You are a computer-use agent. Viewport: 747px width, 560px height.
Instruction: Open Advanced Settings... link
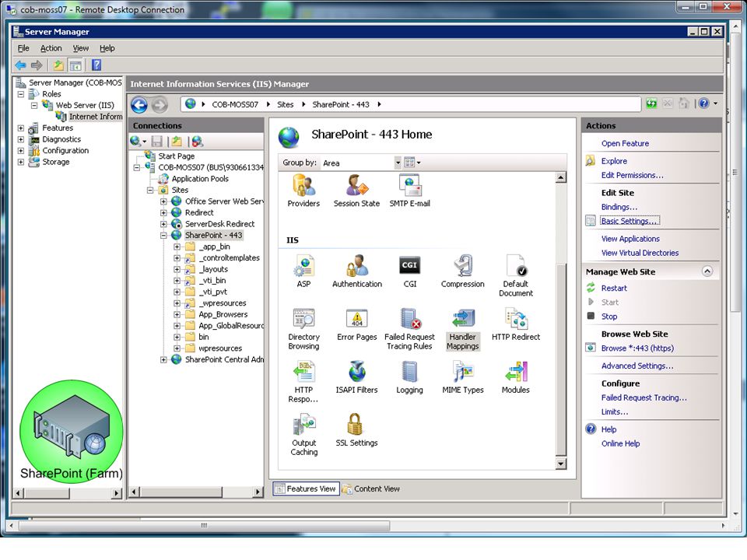pos(637,366)
